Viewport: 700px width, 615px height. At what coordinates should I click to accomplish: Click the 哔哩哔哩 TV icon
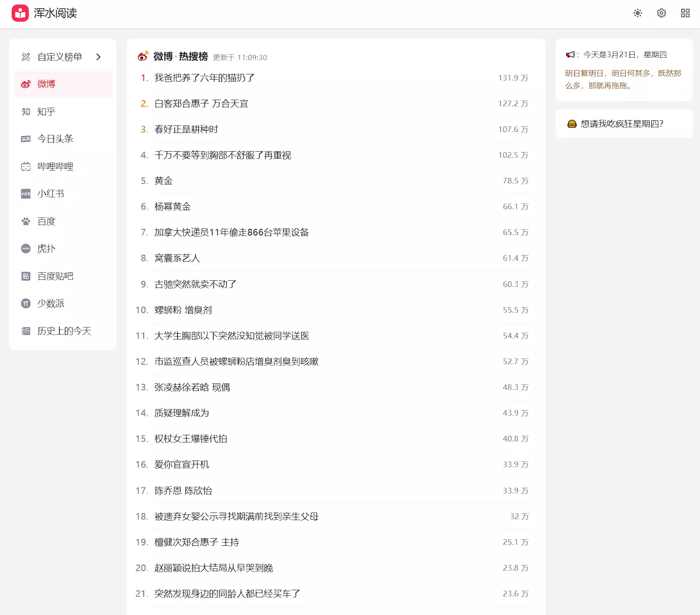26,166
